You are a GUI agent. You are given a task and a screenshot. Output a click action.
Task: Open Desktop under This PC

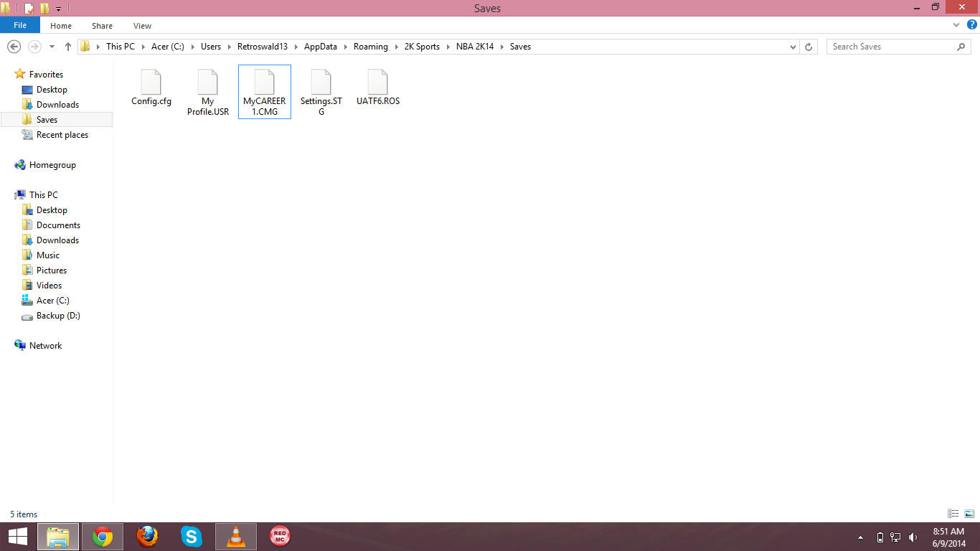pos(52,210)
